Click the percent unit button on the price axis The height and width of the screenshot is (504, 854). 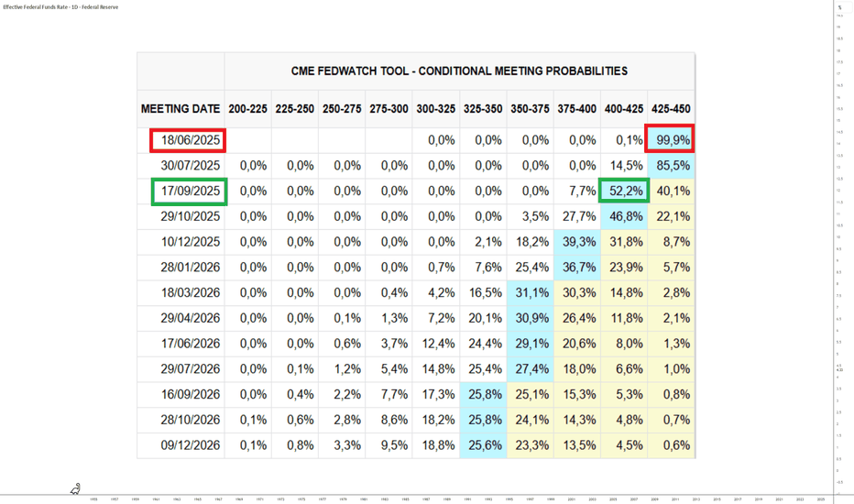tap(840, 7)
